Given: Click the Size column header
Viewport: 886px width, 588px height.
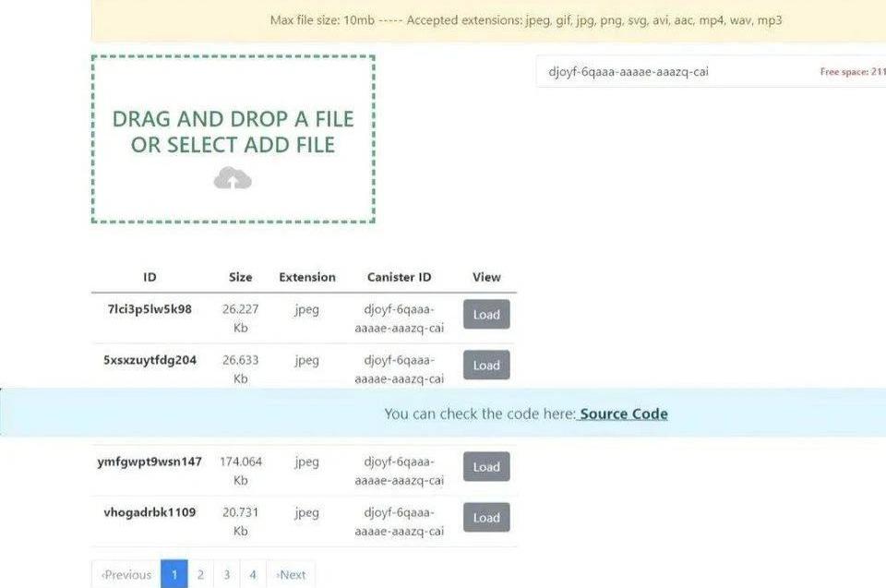Looking at the screenshot, I should (x=240, y=277).
